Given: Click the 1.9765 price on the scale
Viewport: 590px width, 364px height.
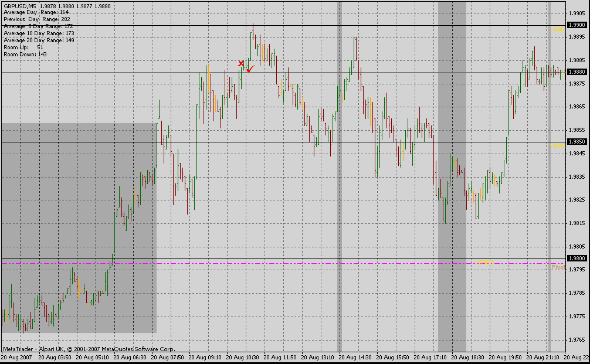Looking at the screenshot, I should tap(578, 340).
